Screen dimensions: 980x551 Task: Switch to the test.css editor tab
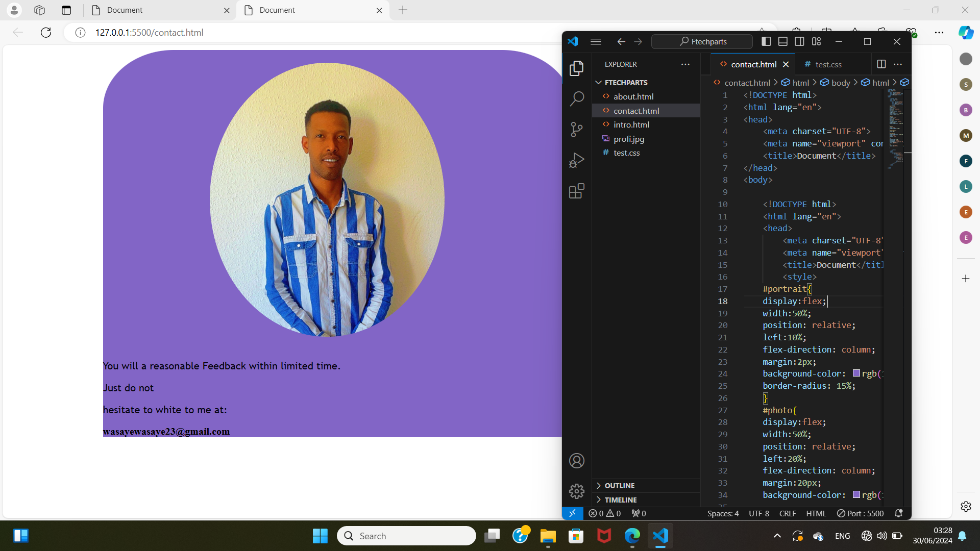(828, 64)
